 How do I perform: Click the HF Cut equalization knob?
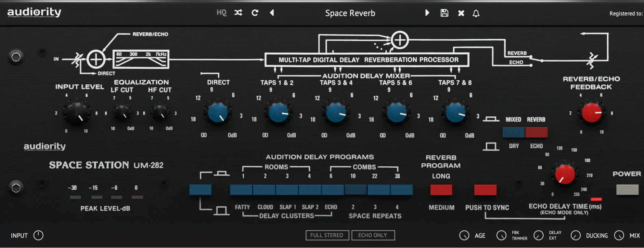[160, 112]
